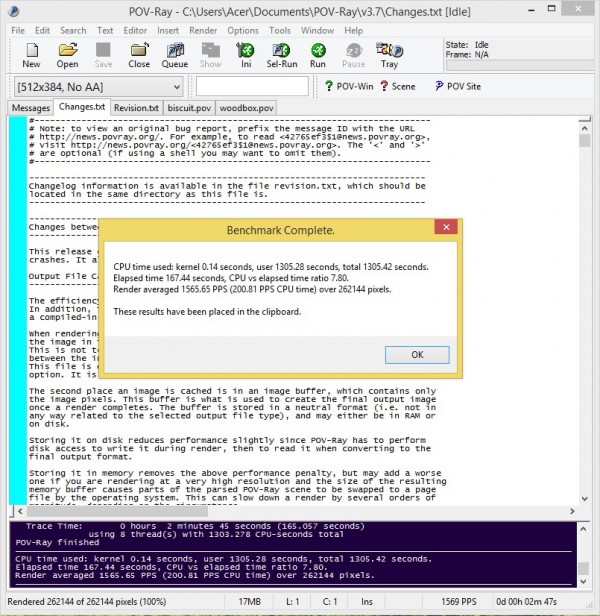Click 'POV-Ray finished' message line
Viewport: 600px width, 616px height.
point(57,543)
